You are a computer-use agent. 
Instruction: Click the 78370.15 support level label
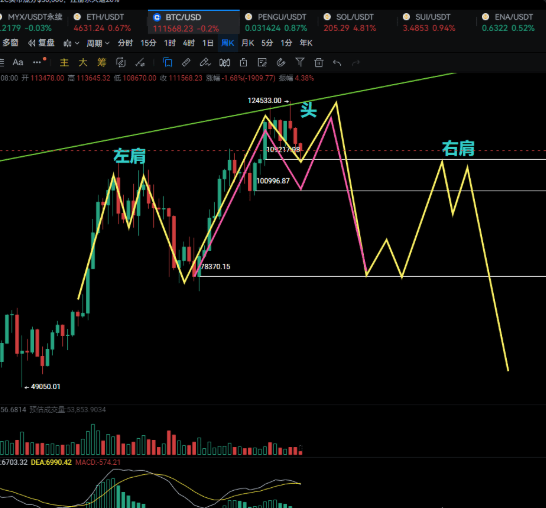click(216, 267)
